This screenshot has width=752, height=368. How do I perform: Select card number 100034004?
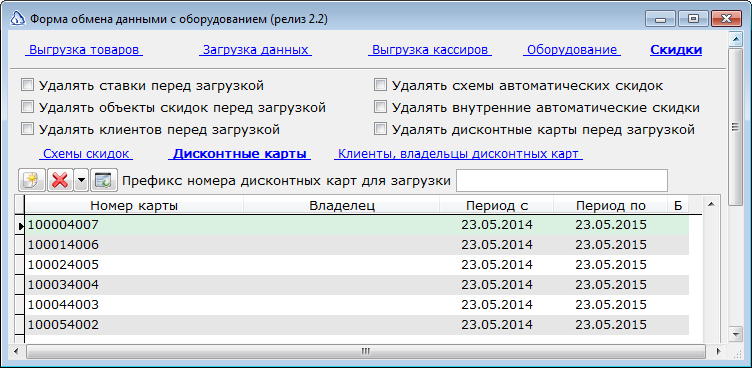coord(63,285)
